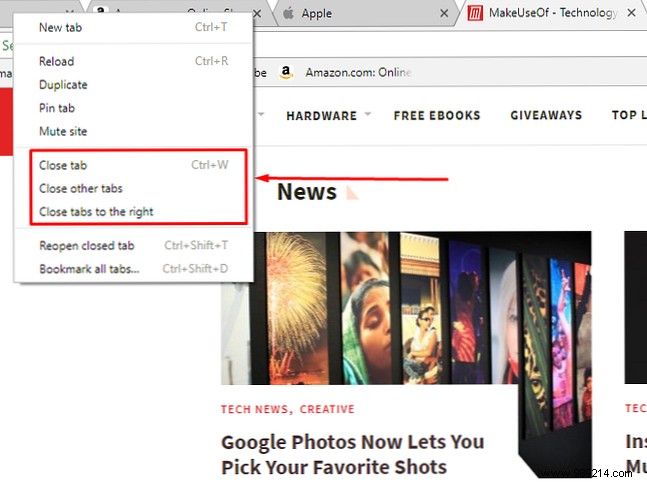
Task: Click the Google Photos article thumbnail image
Action: point(405,308)
